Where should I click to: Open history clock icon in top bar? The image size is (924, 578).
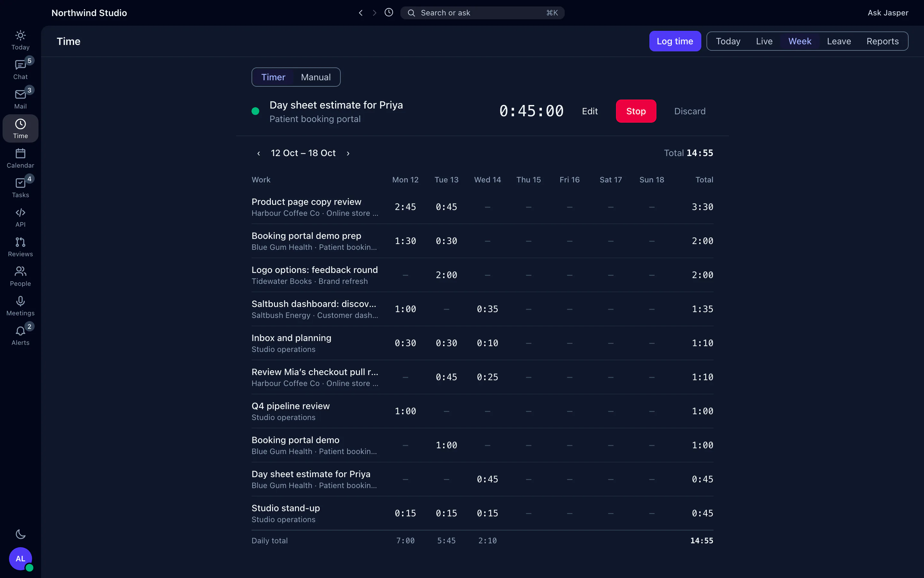pyautogui.click(x=389, y=13)
